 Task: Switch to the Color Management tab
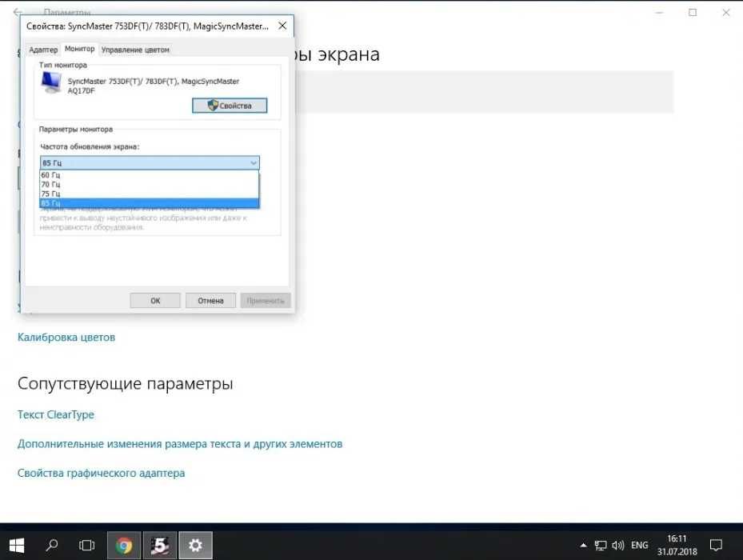click(x=135, y=50)
